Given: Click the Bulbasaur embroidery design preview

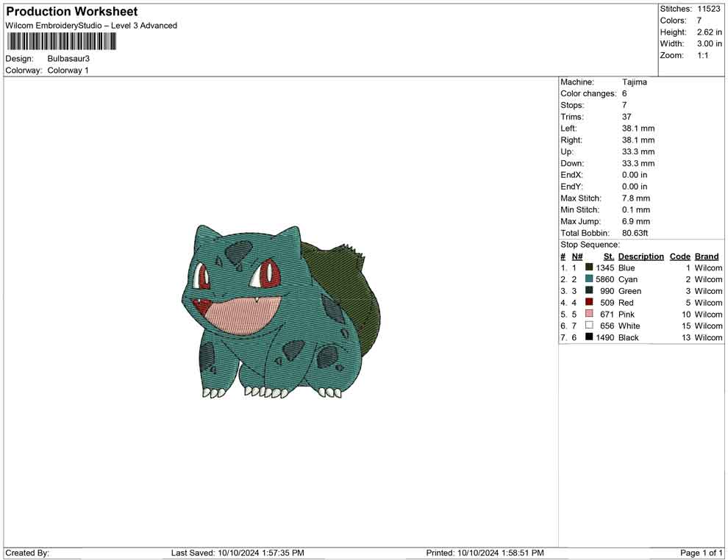Looking at the screenshot, I should pyautogui.click(x=281, y=312).
